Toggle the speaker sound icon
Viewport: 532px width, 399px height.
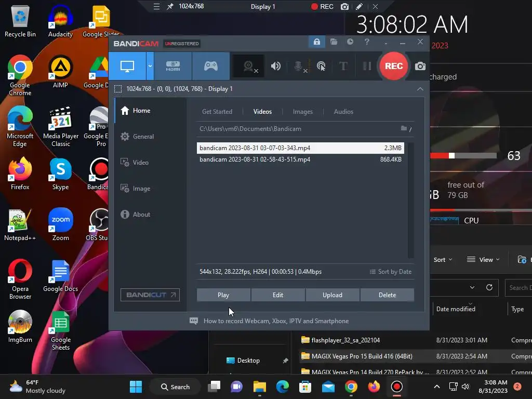click(276, 66)
